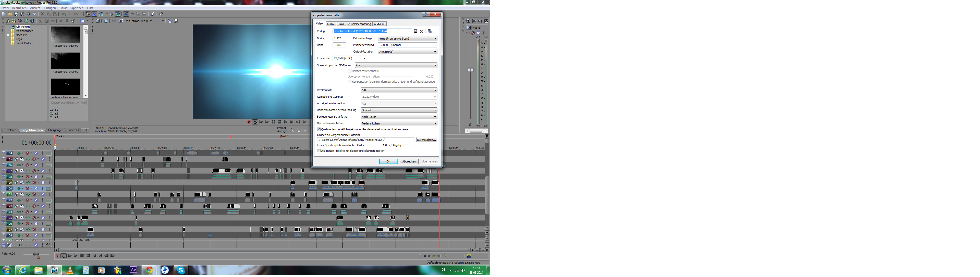Open the Framerate dropdown

point(364,58)
